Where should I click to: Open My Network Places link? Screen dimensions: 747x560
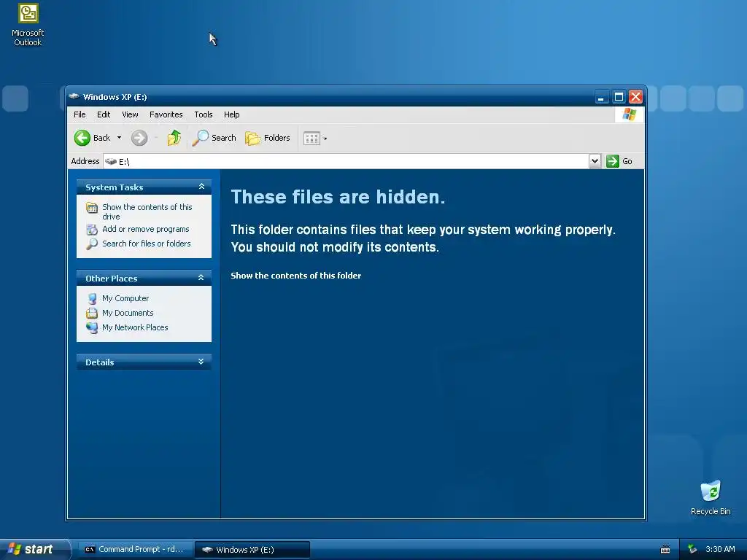click(135, 327)
